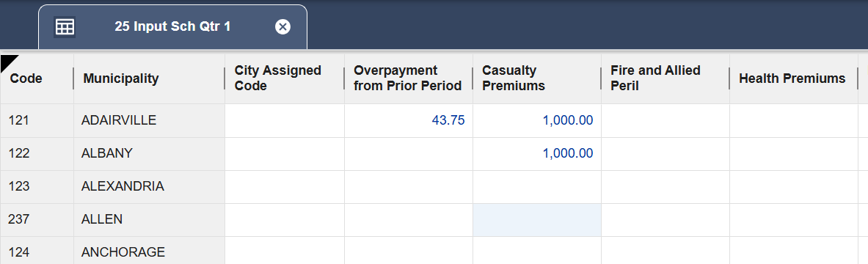Click ADAIRVILLE's Health Premiums cell
Screen dimensions: 868x264
pyautogui.click(x=794, y=121)
